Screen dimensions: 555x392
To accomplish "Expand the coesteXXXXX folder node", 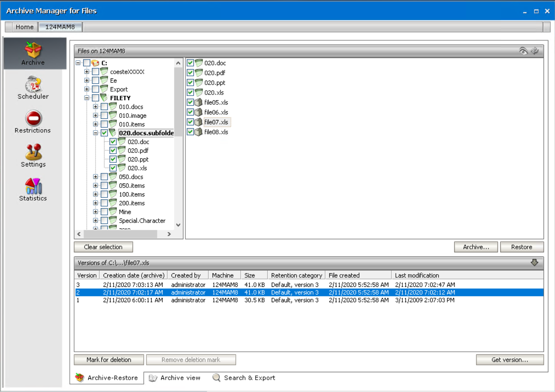I will point(87,72).
